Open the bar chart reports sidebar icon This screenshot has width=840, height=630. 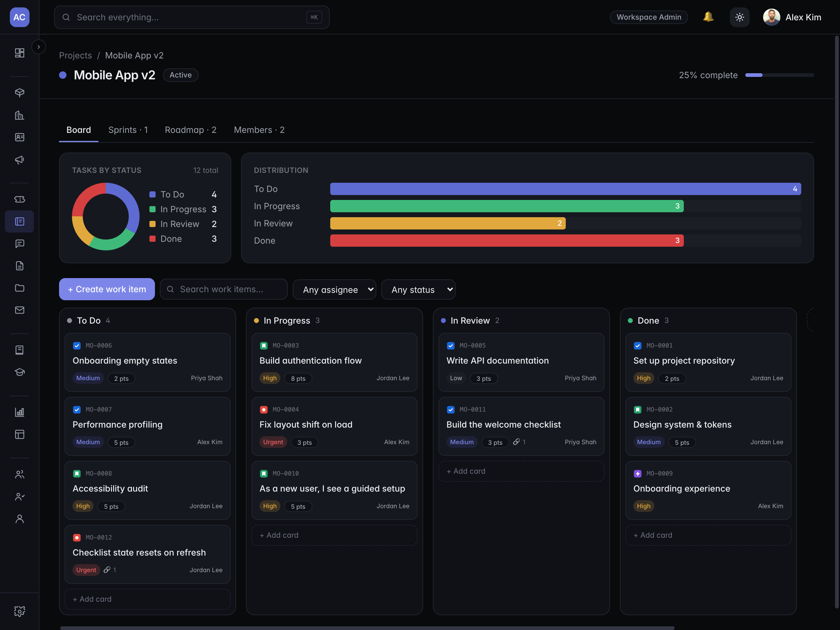click(x=19, y=412)
